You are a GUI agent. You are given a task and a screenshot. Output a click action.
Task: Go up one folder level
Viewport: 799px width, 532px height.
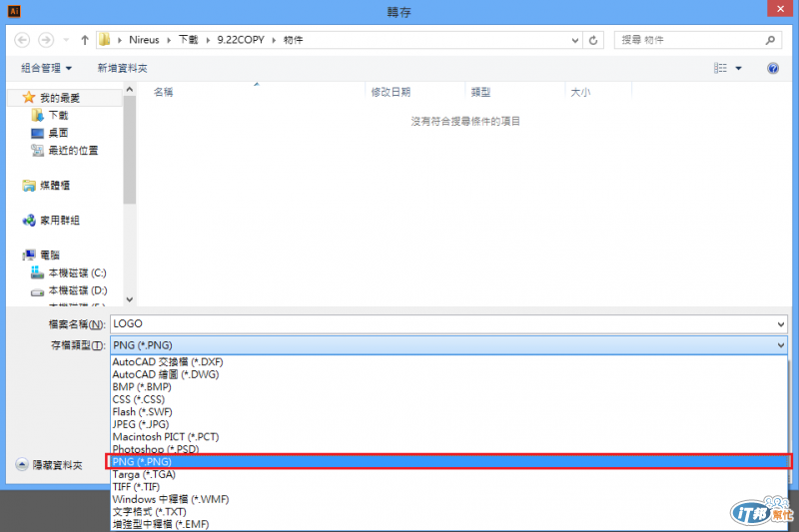(85, 40)
